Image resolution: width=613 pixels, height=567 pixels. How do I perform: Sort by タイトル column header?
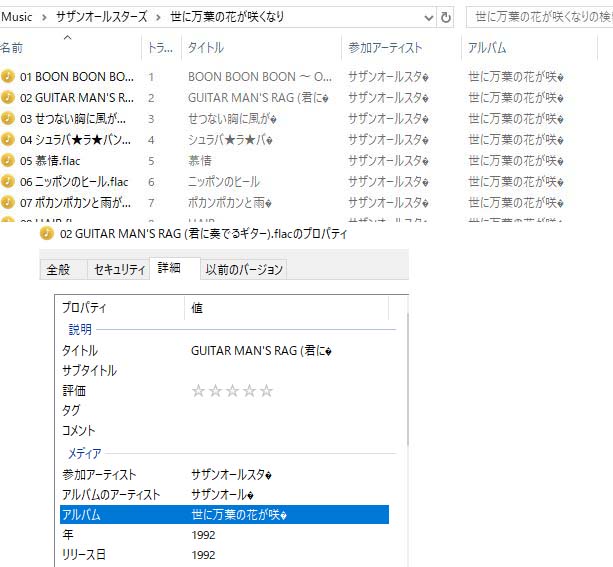261,48
